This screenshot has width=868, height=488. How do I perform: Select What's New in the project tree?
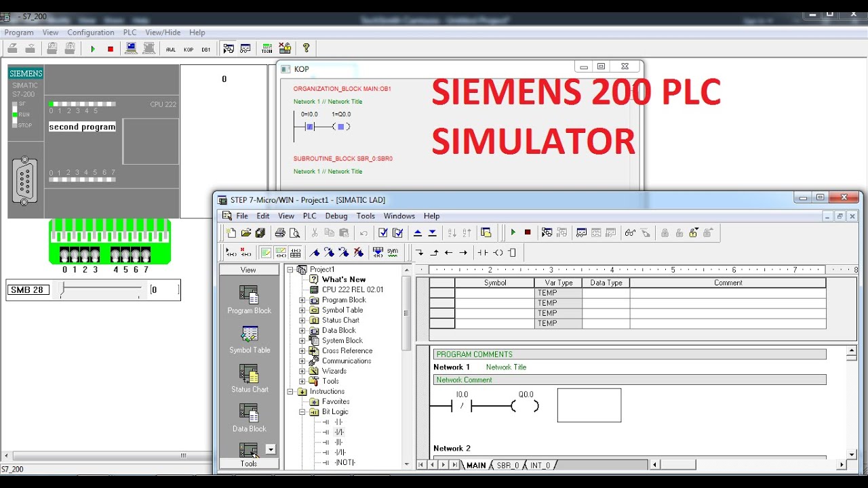tap(344, 280)
